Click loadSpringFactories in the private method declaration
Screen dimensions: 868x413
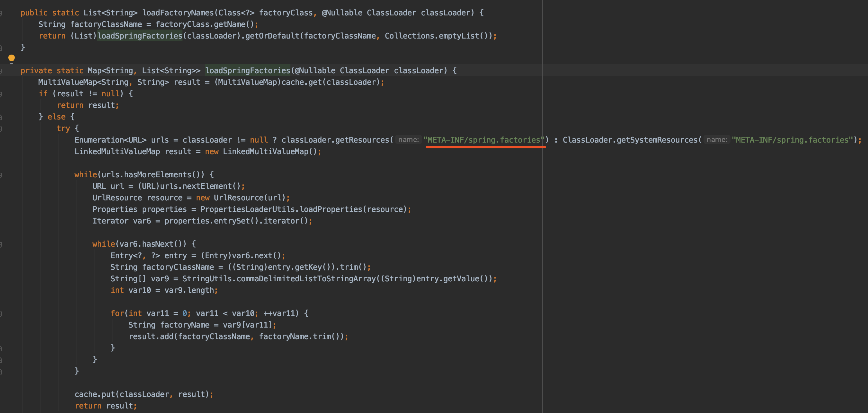[x=248, y=70]
